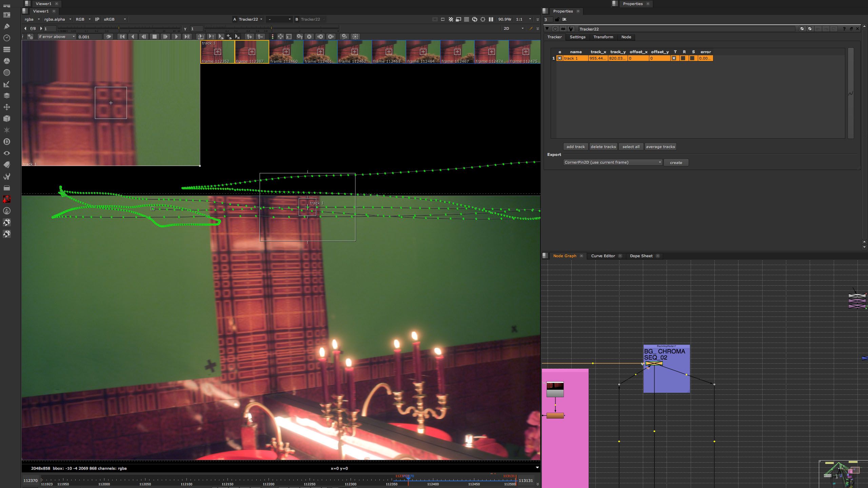Click the refresh viewer icon
This screenshot has height=488, width=868.
(x=475, y=19)
